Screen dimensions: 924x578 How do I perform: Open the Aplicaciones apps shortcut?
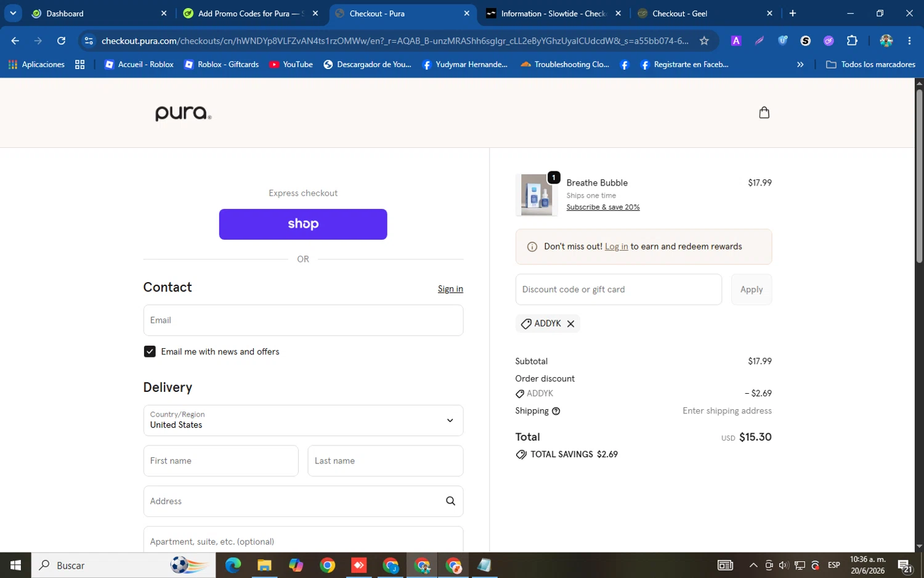coord(36,64)
